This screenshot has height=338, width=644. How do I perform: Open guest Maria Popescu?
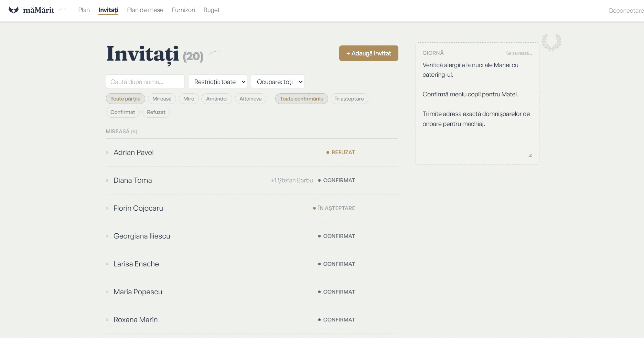point(138,292)
